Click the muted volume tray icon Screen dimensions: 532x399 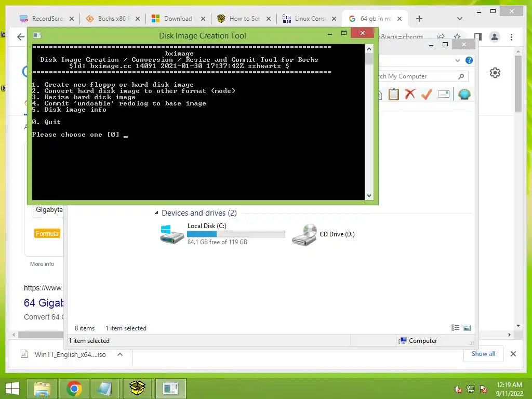pos(458,389)
